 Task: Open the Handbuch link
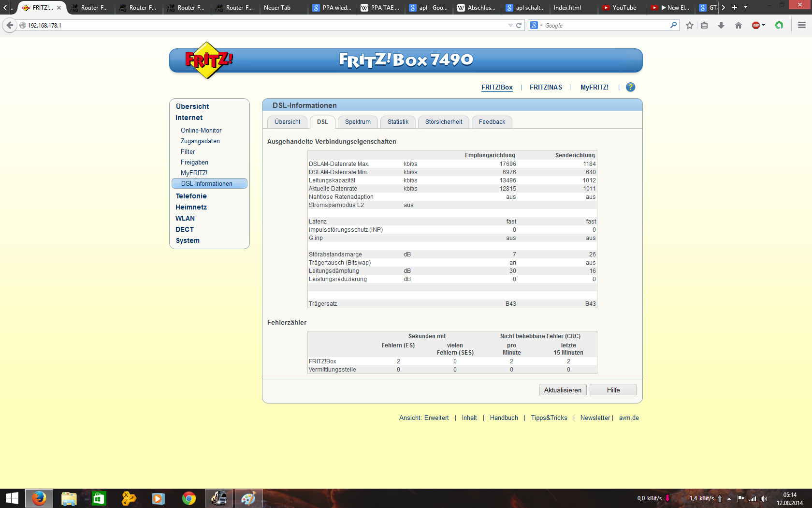pyautogui.click(x=504, y=418)
